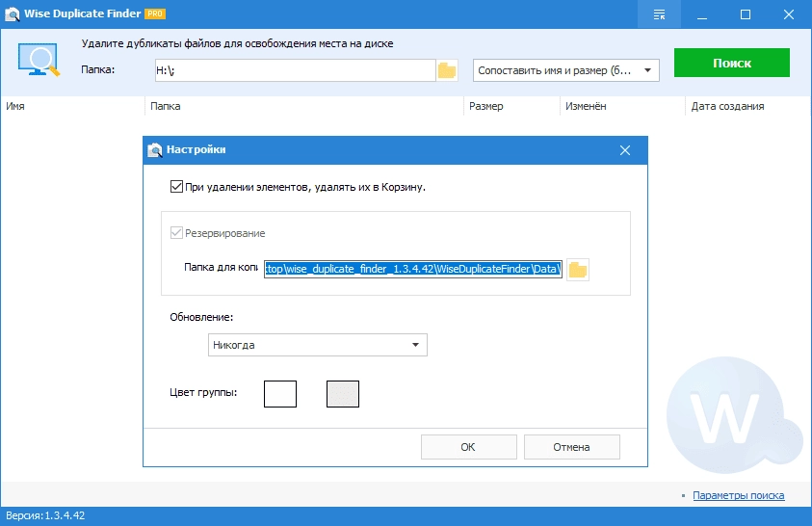Screen dimensions: 812x526
Task: Click the backup folder path field
Action: (413, 269)
